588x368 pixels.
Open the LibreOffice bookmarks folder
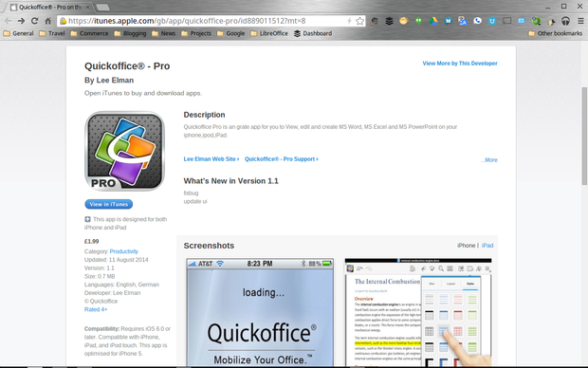(269, 33)
